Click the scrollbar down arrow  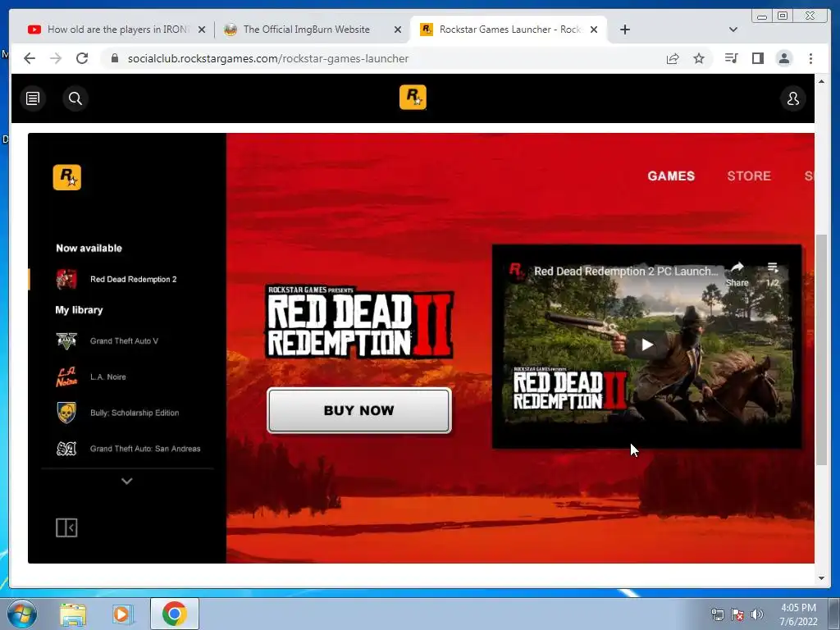(x=821, y=578)
